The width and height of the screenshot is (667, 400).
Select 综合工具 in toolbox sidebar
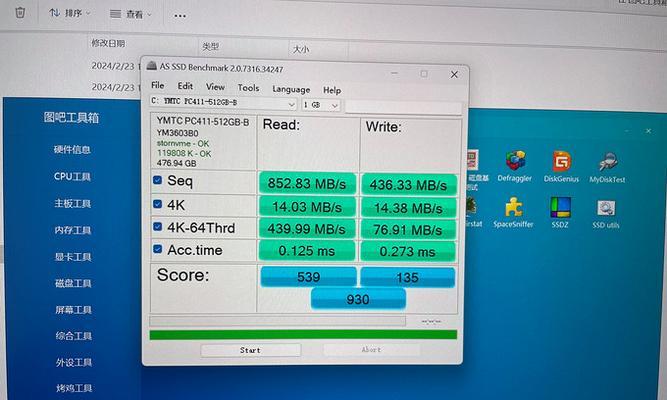74,336
